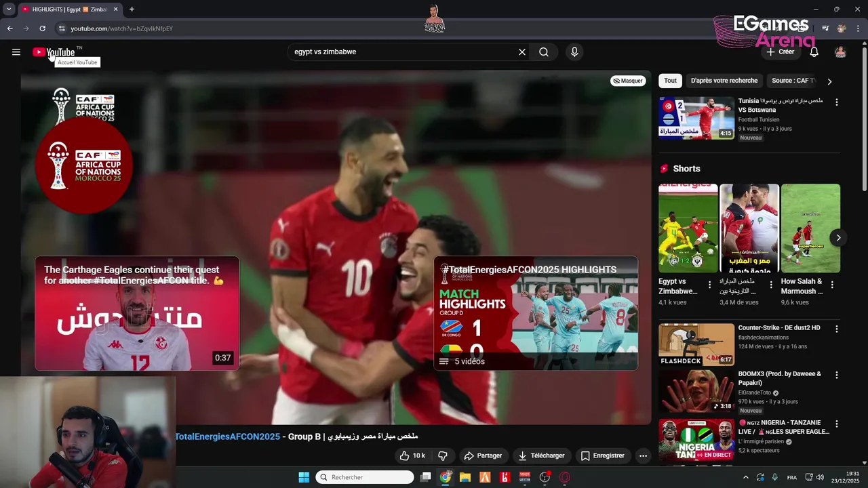Screen dimensions: 868x488
Task: Open the Carthage Eagles suggested video card
Action: click(x=137, y=313)
